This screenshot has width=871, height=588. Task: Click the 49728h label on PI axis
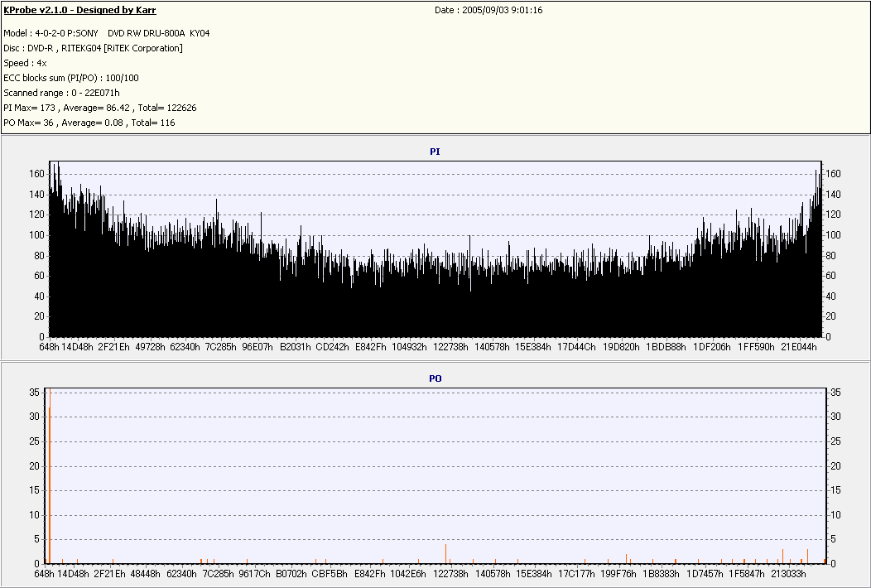click(149, 347)
